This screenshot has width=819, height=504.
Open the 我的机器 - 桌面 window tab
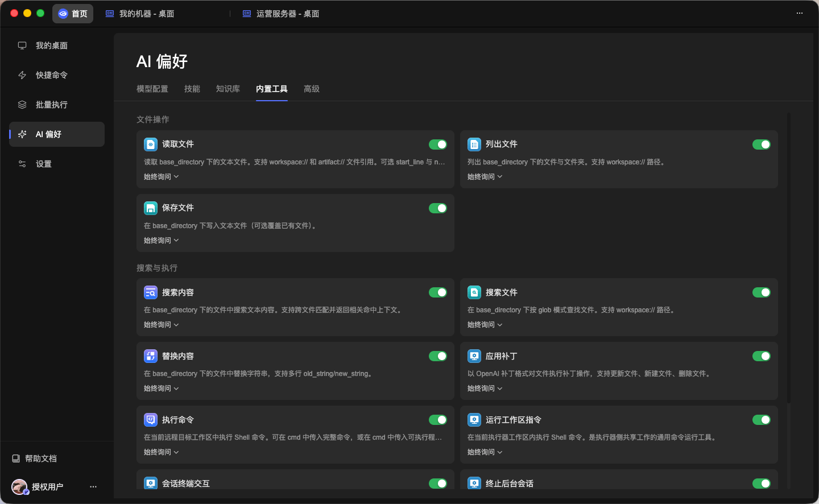(x=140, y=14)
